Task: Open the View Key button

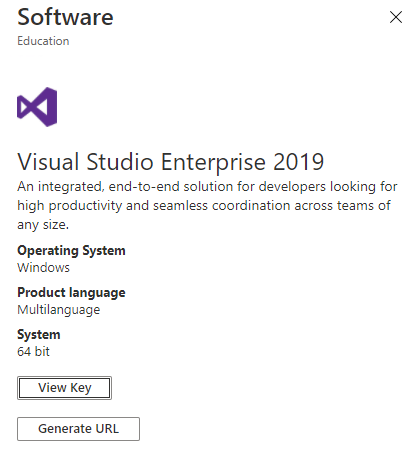Action: pos(64,388)
